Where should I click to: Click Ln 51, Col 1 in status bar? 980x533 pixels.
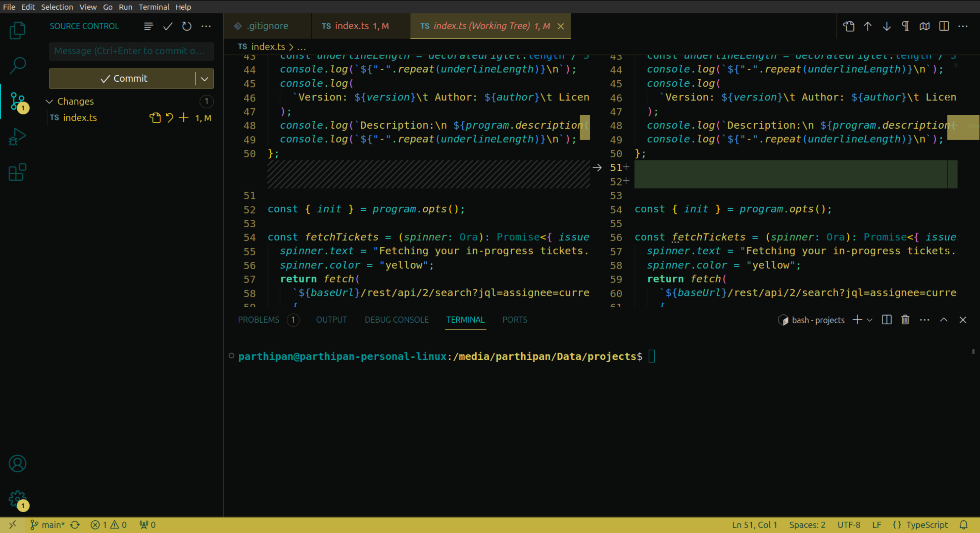point(755,525)
